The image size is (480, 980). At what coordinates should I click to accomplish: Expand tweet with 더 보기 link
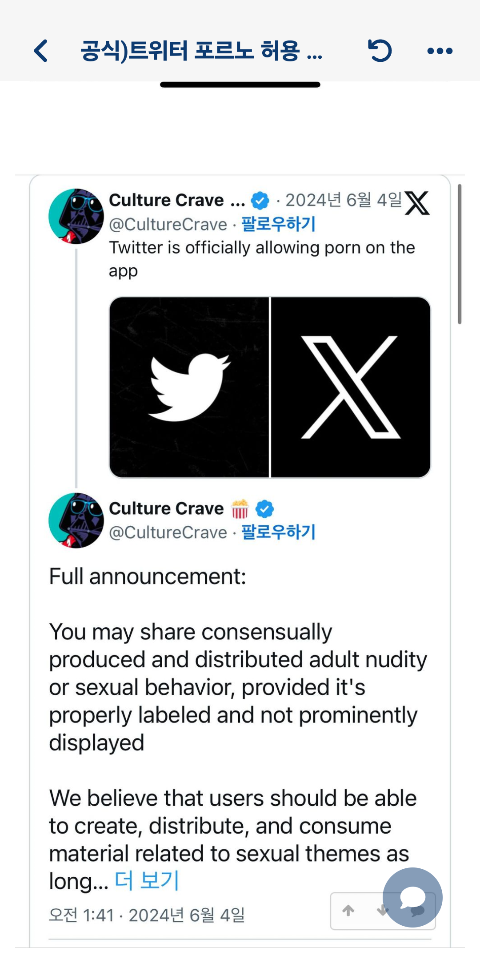(x=147, y=880)
